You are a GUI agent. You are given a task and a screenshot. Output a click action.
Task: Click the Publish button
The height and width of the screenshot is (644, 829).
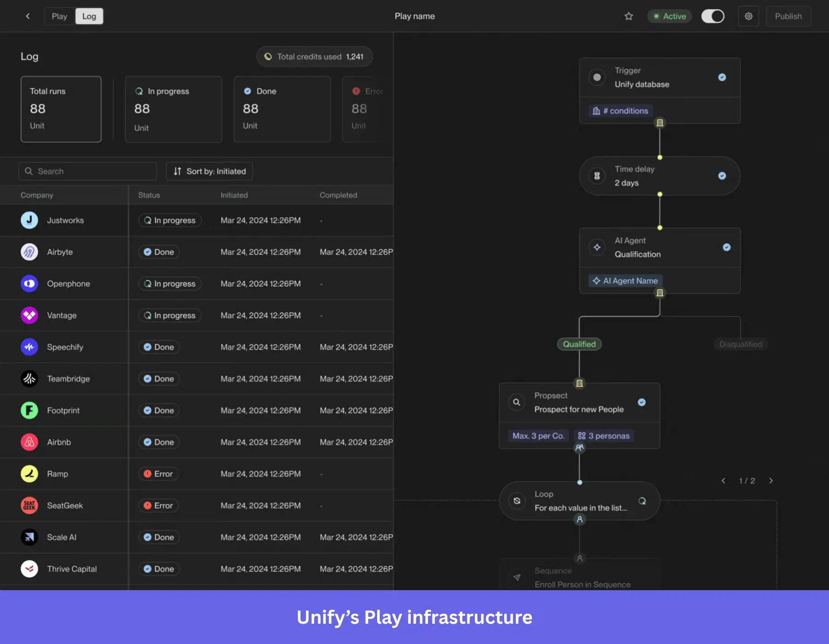click(x=788, y=16)
